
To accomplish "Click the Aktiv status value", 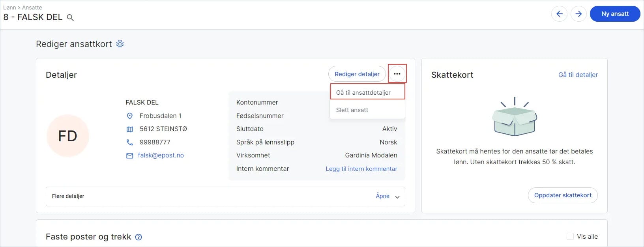I will click(389, 129).
